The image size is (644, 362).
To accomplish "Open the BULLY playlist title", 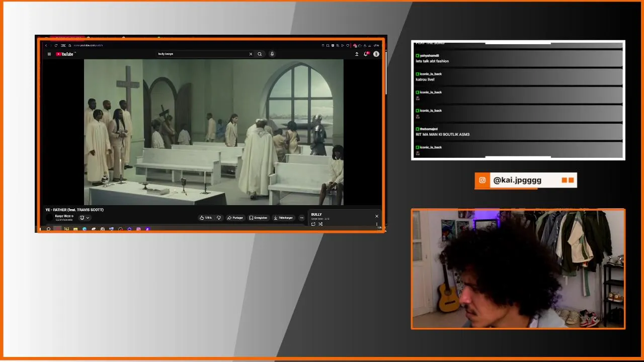I will point(316,215).
